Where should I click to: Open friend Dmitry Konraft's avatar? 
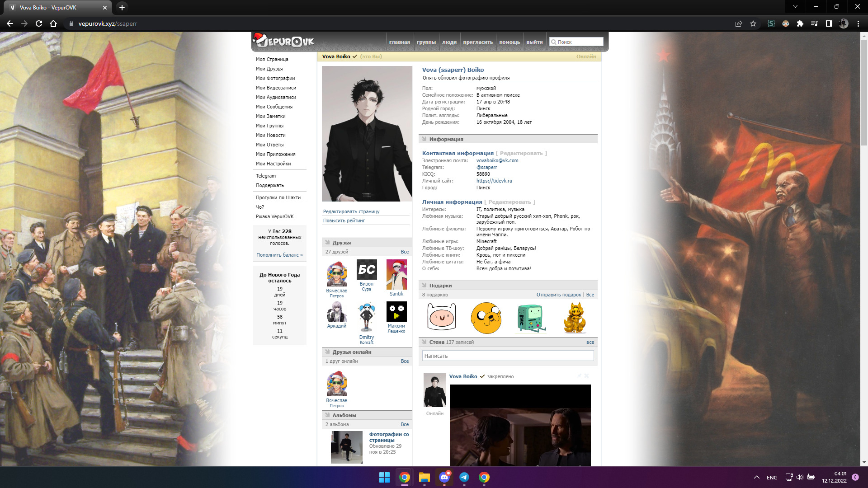click(367, 317)
